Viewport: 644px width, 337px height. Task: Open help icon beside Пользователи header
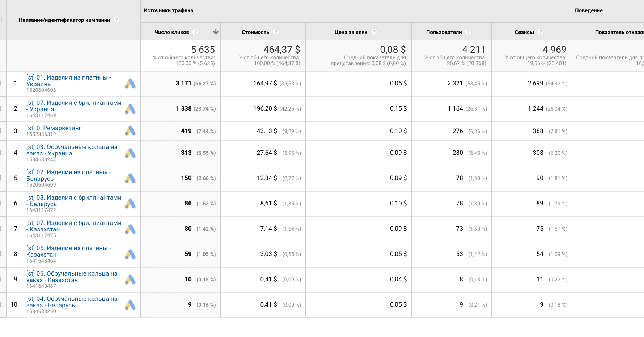[x=468, y=32]
